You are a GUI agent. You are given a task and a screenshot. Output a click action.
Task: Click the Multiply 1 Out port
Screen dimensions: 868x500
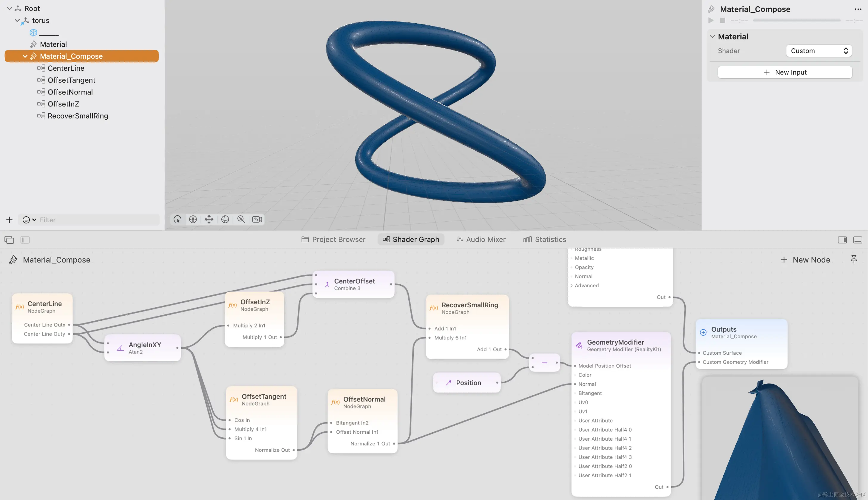pos(280,337)
